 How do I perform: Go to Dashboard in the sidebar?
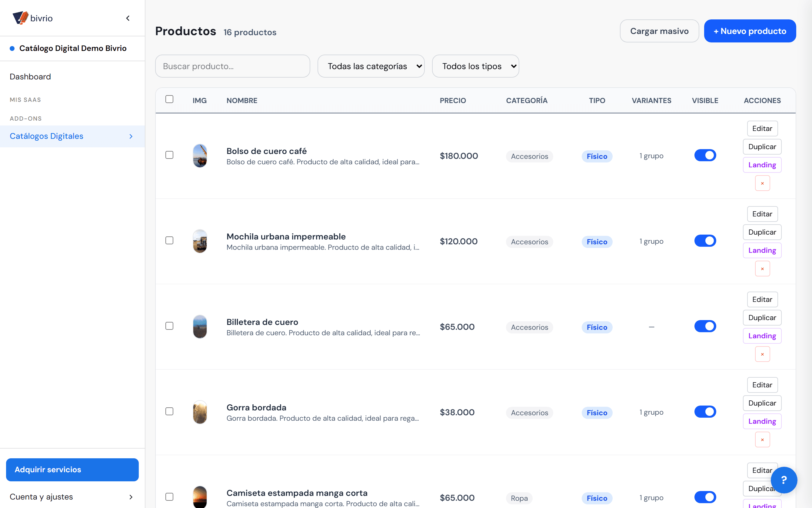click(x=30, y=77)
